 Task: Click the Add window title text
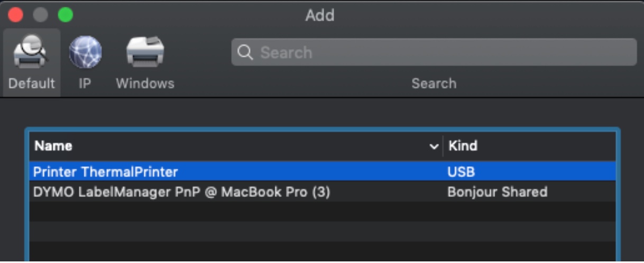(x=319, y=15)
